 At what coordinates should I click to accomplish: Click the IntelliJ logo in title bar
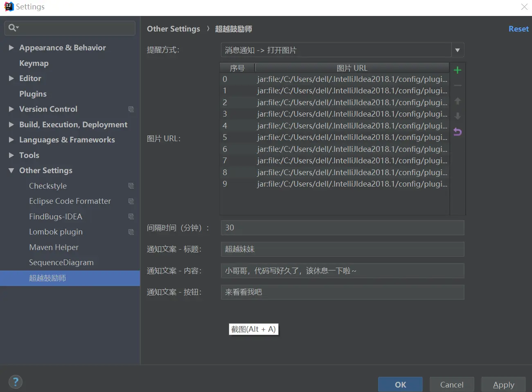pos(9,7)
